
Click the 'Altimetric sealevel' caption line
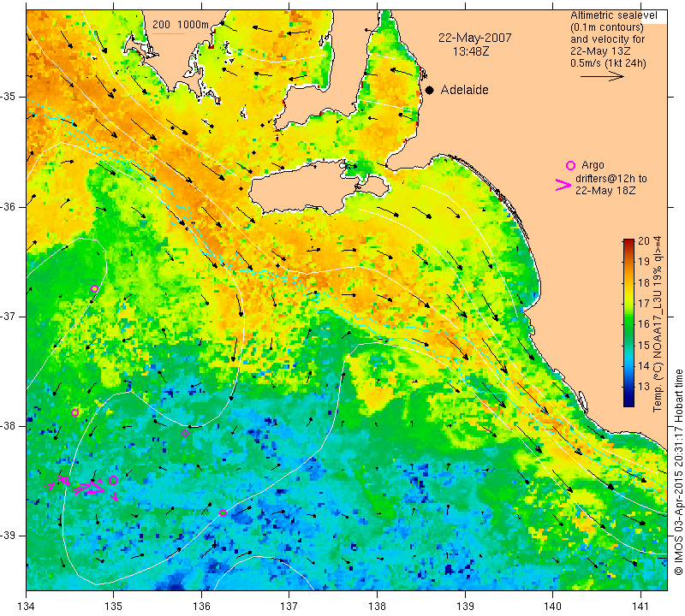[613, 15]
